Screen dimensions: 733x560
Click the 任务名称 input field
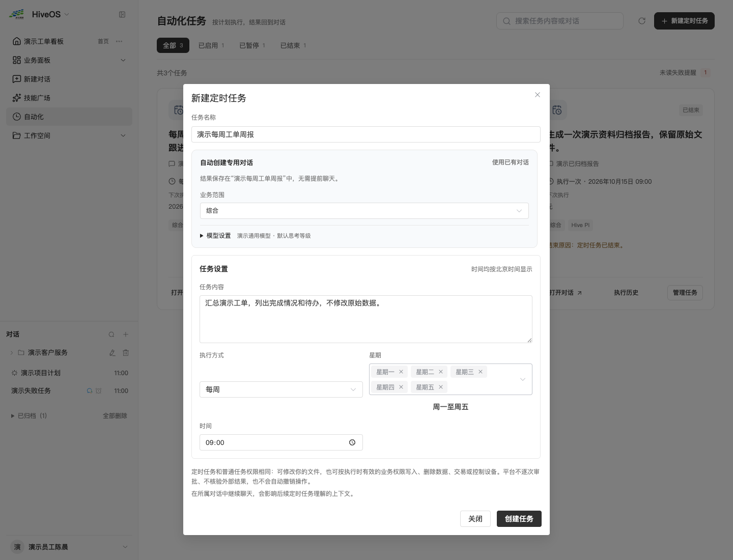[x=366, y=134]
